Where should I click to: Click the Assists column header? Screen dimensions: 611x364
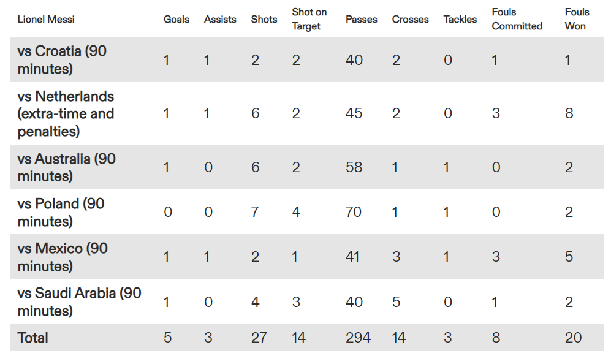tap(220, 20)
